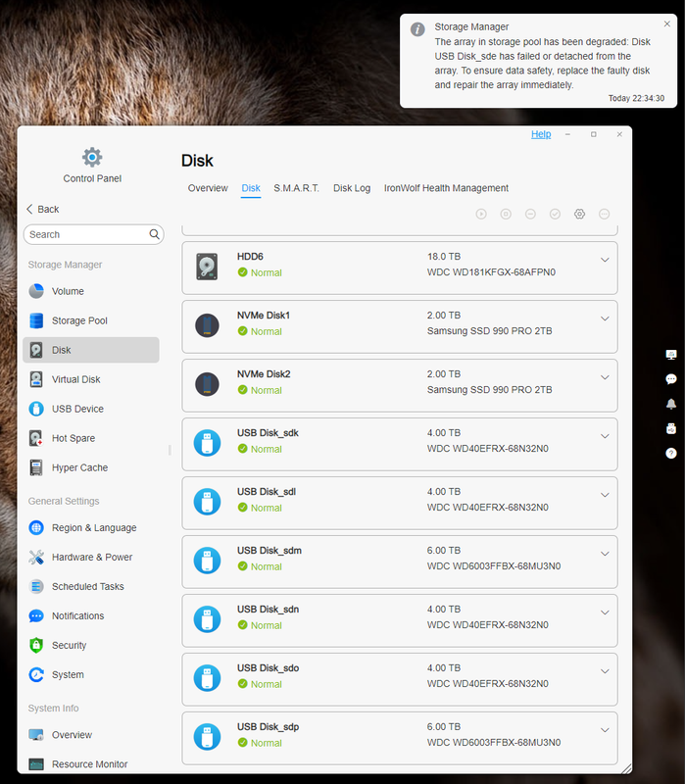Click the WDC WD181KFGX-68AFPN0 model text

(x=491, y=272)
